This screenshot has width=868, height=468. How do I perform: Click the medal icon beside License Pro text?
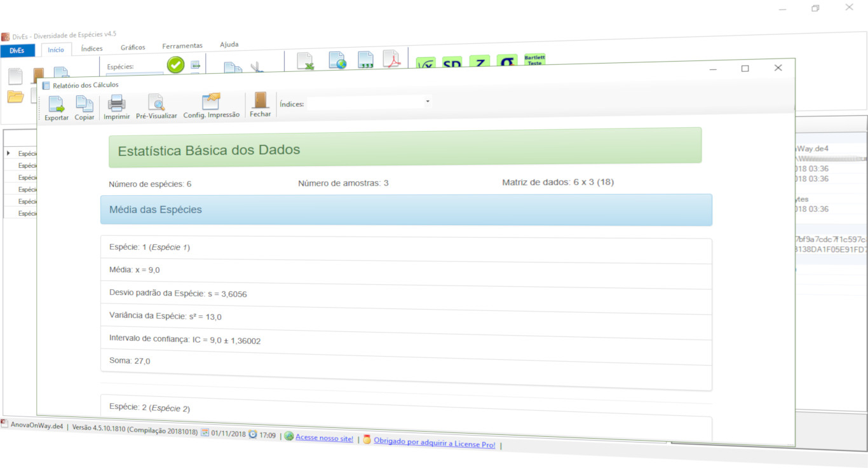367,439
